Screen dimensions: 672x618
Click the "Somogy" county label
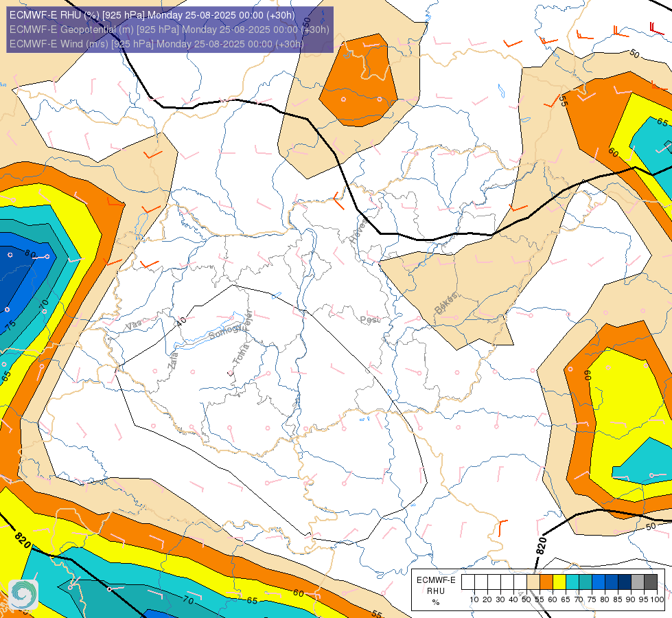225,331
